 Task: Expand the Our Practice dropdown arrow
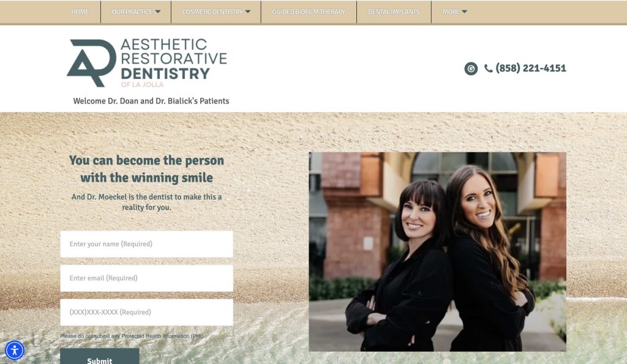[x=157, y=12]
